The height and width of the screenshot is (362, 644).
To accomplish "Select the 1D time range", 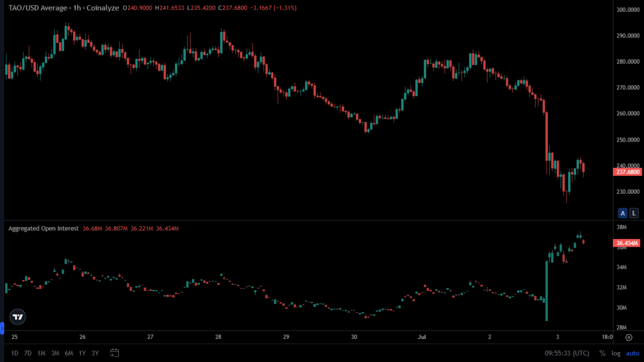I will pyautogui.click(x=15, y=353).
